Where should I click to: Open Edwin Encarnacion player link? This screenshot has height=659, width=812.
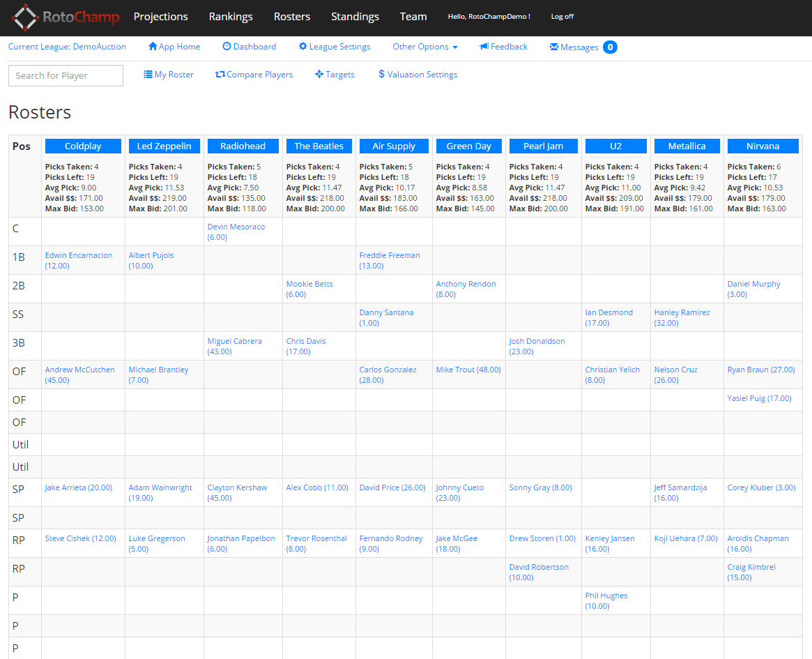click(79, 260)
